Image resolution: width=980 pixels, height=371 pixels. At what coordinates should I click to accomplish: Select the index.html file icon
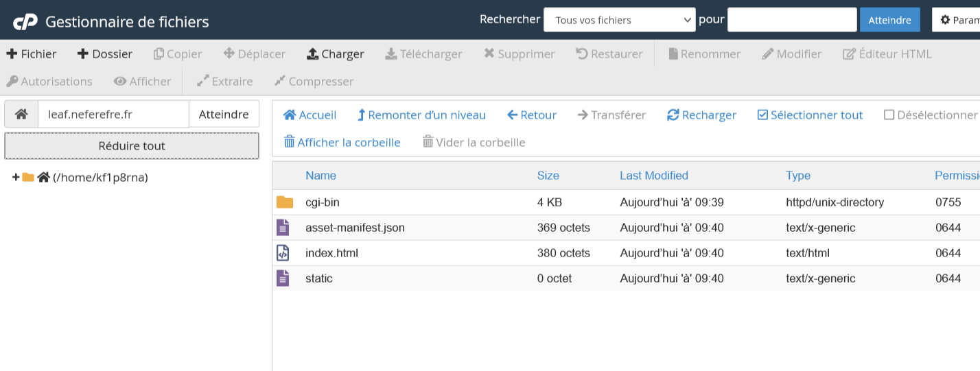283,253
